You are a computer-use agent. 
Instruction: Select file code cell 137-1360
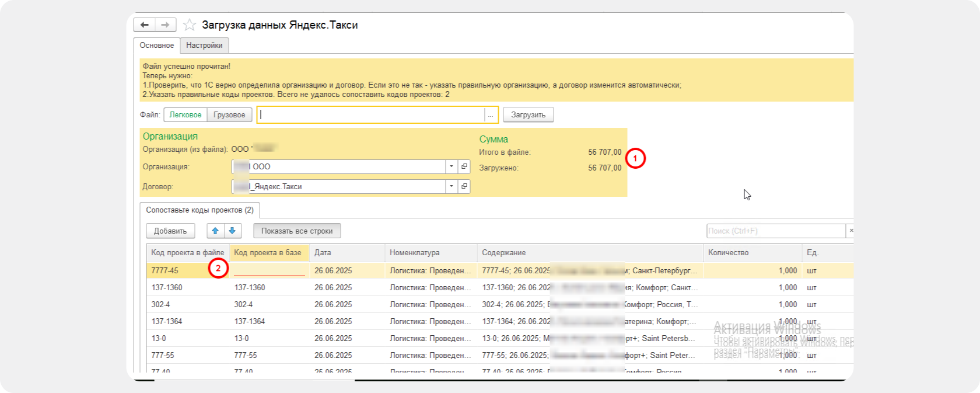[x=188, y=288]
